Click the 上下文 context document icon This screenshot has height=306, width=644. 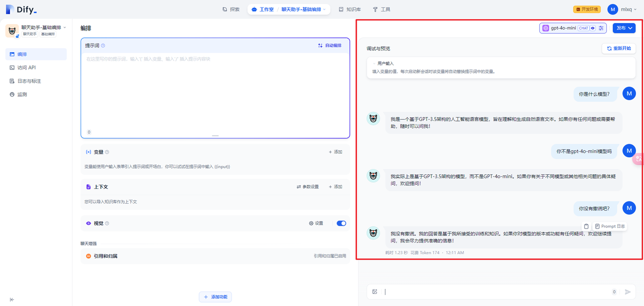(x=89, y=187)
